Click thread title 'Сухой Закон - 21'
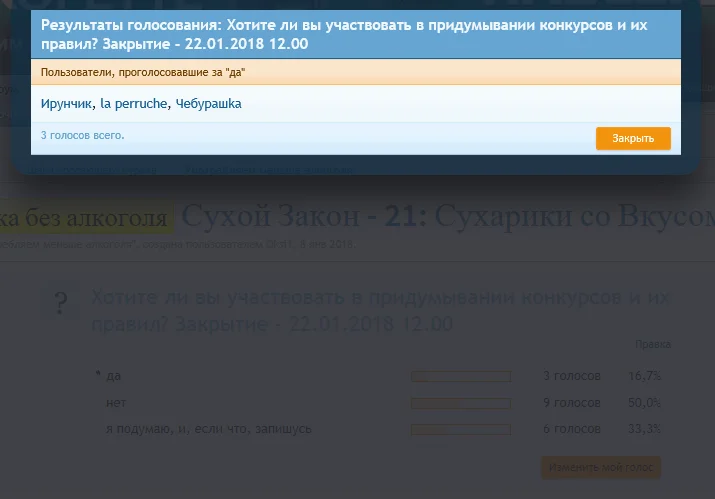 tap(304, 216)
